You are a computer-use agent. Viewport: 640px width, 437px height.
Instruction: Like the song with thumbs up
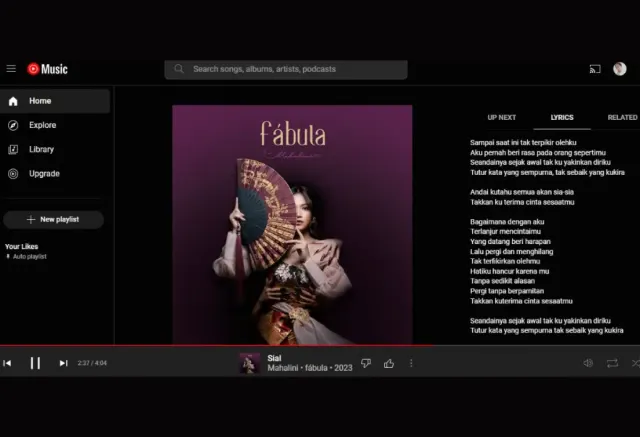(x=389, y=363)
